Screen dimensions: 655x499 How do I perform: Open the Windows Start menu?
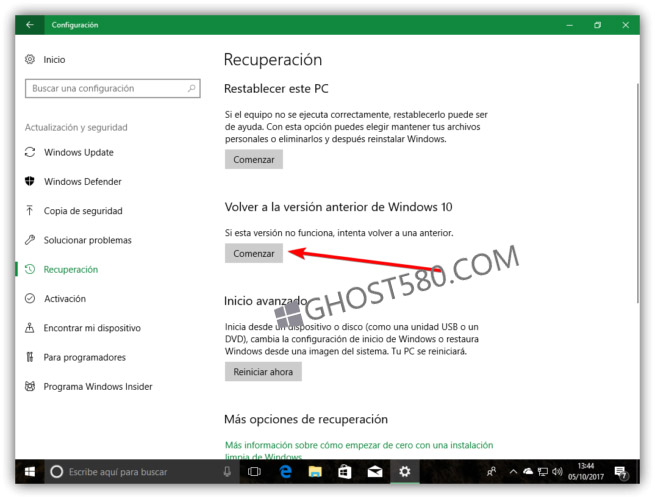point(30,472)
